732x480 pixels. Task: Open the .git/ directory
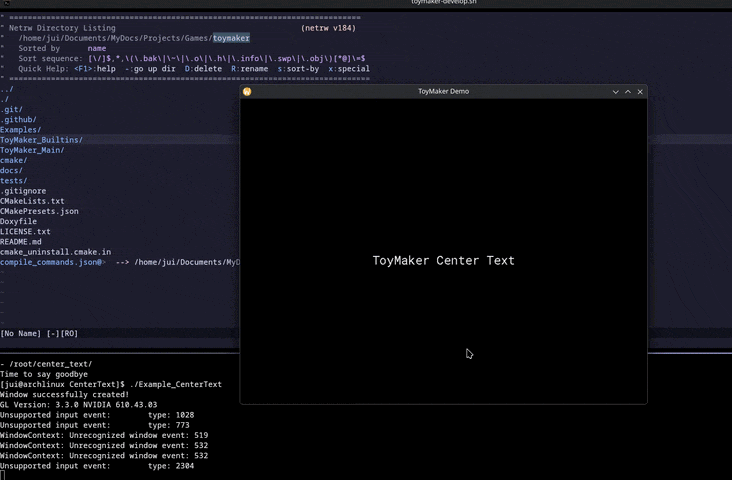click(11, 110)
